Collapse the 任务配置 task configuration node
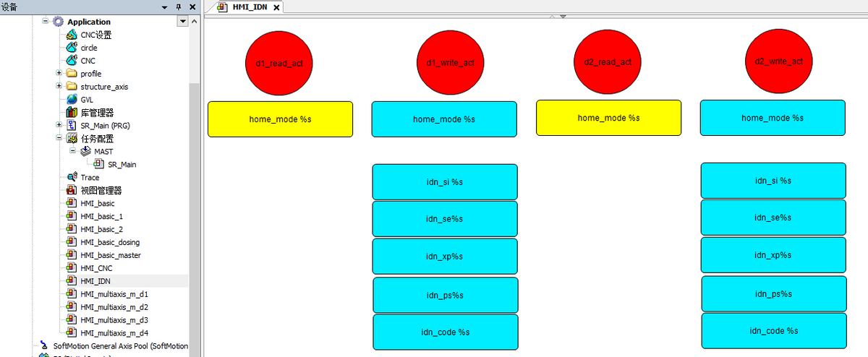Screen dimensions: 868x357 click(59, 138)
